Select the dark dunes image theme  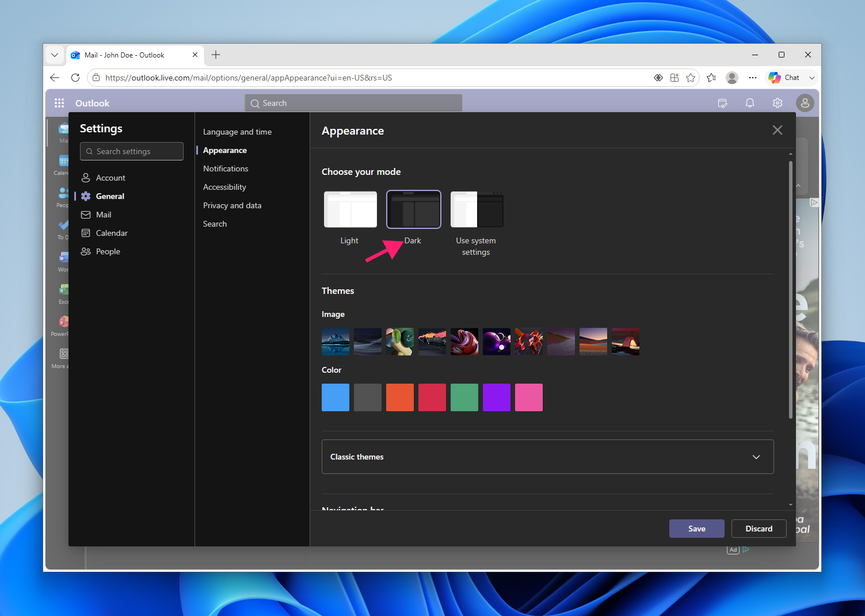click(x=368, y=342)
